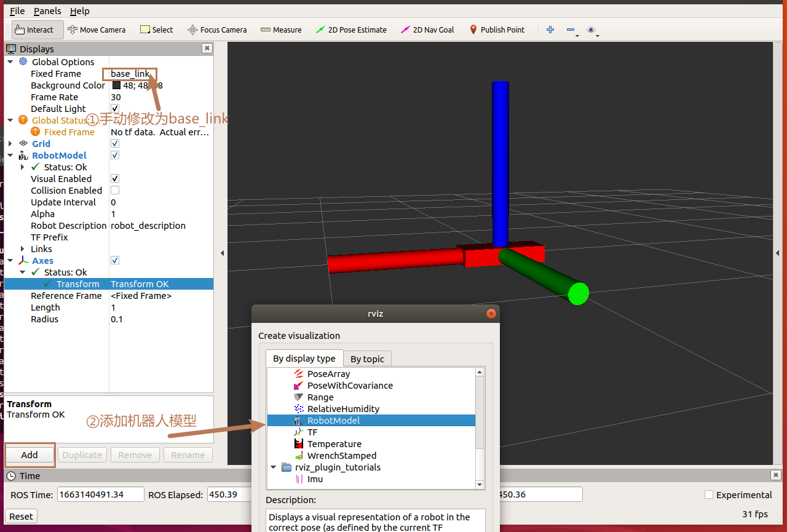This screenshot has width=787, height=532.
Task: Enable the Experimental checkbox
Action: pyautogui.click(x=709, y=495)
